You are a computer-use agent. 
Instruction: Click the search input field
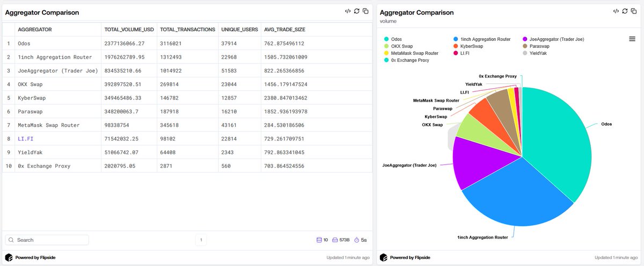(47, 240)
